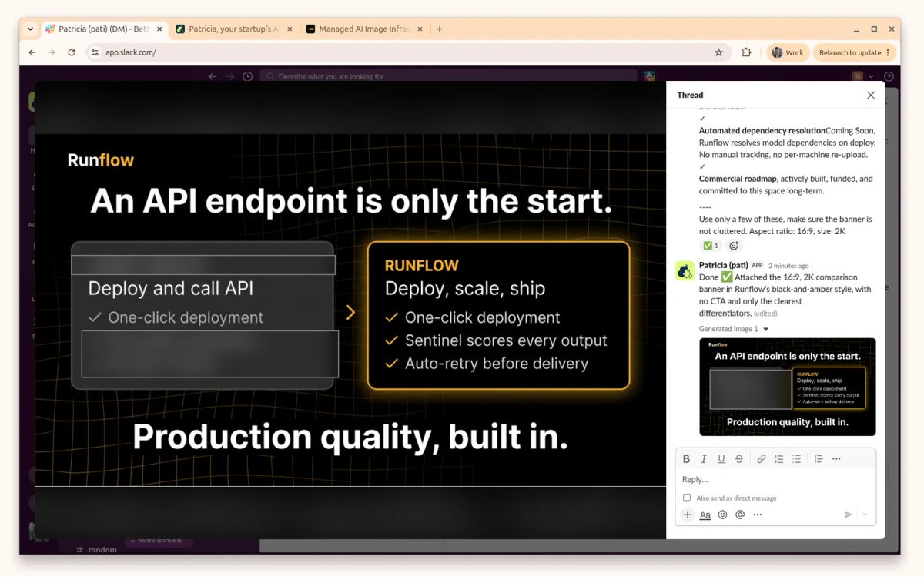Open a new browser tab
Screen dimensions: 924x577
tap(440, 29)
